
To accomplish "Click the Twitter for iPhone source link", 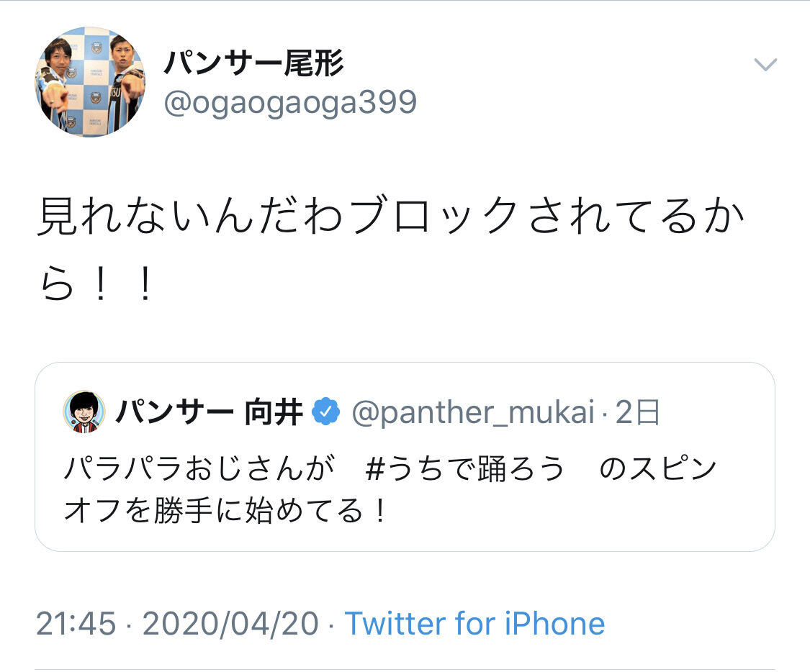I will point(474,623).
